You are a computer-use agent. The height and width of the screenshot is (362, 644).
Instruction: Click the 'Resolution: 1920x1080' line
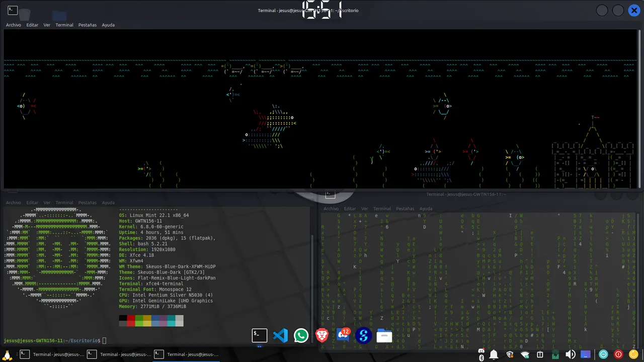point(147,249)
